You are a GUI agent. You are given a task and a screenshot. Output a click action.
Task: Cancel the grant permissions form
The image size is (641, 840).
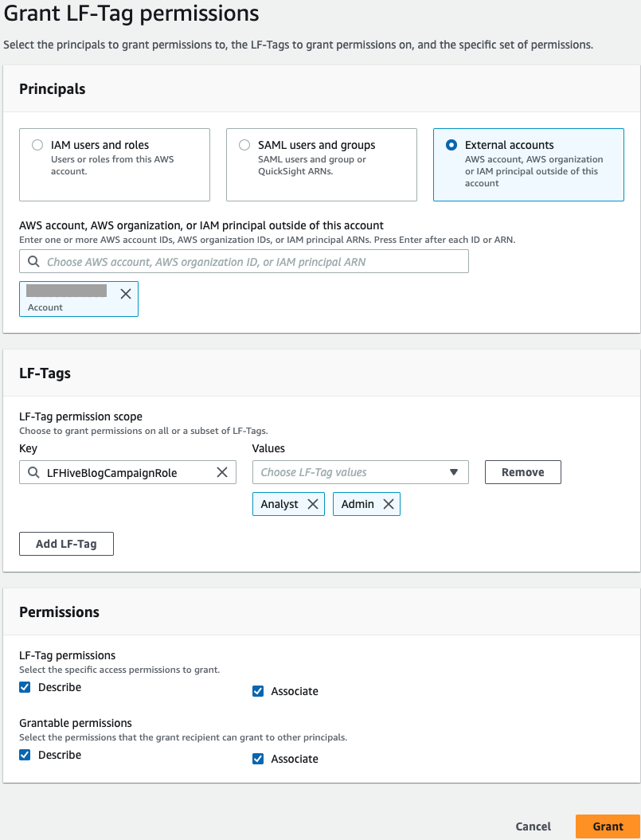coord(533,826)
